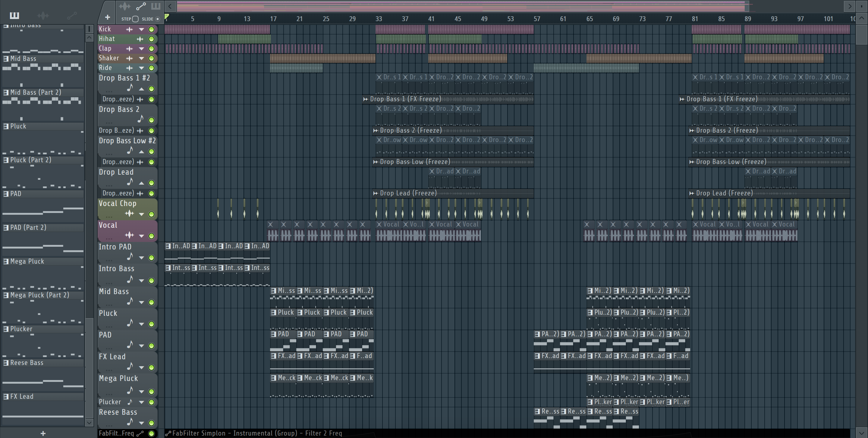Image resolution: width=868 pixels, height=438 pixels.
Task: Mute the Shaker track
Action: tap(152, 58)
